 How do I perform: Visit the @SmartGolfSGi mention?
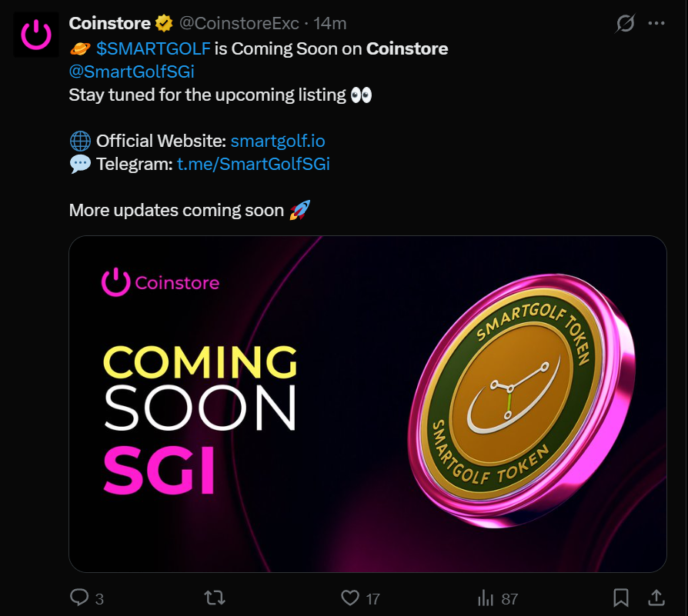point(132,72)
